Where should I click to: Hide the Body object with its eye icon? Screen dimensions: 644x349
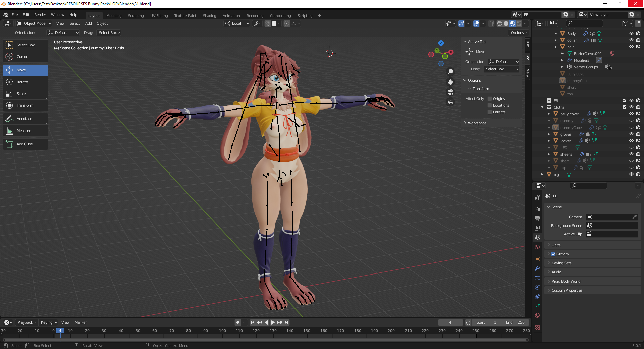pyautogui.click(x=631, y=33)
